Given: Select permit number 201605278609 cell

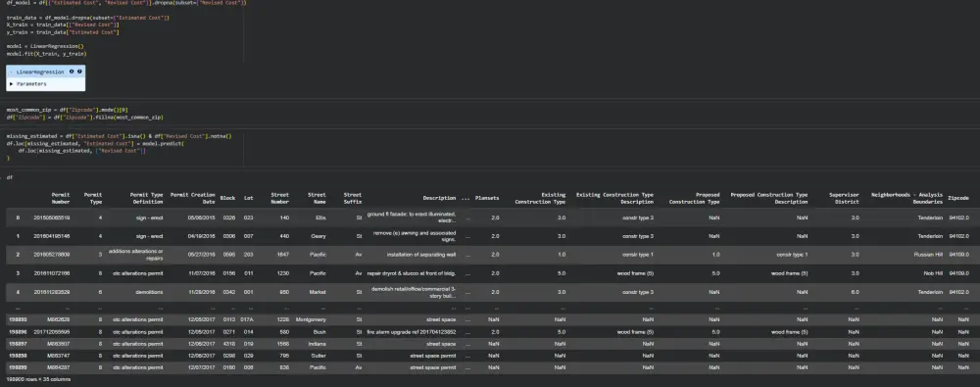Looking at the screenshot, I should (x=52, y=255).
